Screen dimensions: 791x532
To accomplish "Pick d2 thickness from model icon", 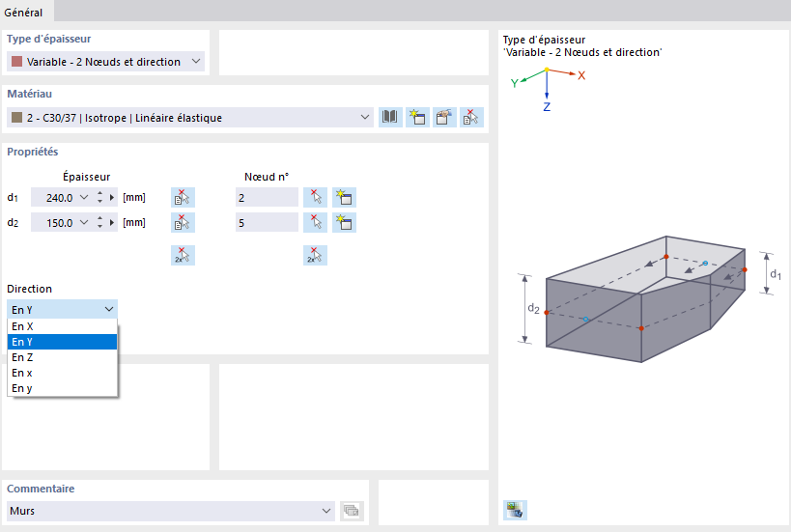I will coord(183,222).
